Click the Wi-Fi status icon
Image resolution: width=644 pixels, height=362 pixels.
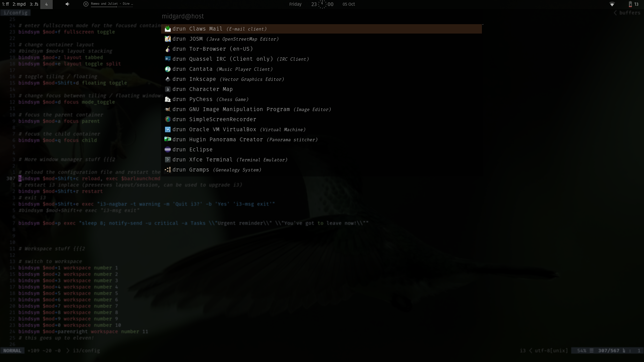click(612, 4)
